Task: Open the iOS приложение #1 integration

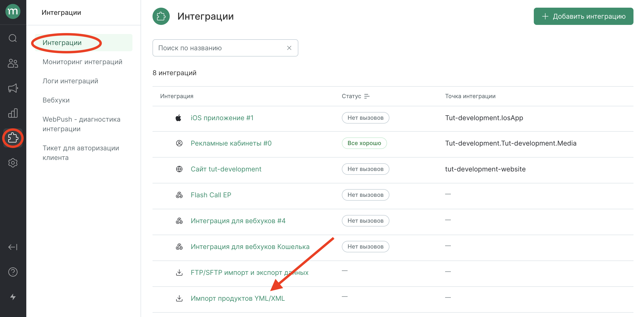Action: click(222, 118)
